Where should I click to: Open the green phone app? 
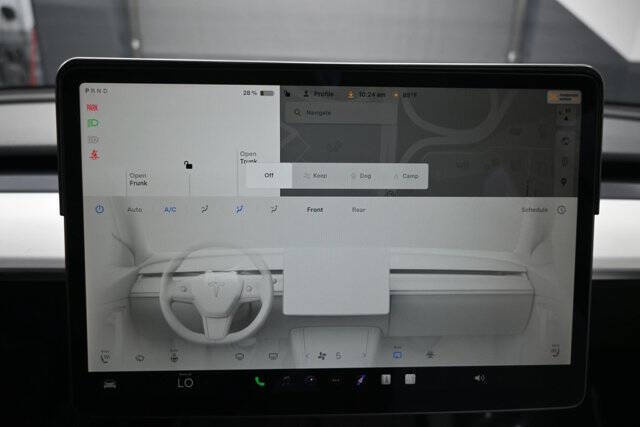click(260, 381)
